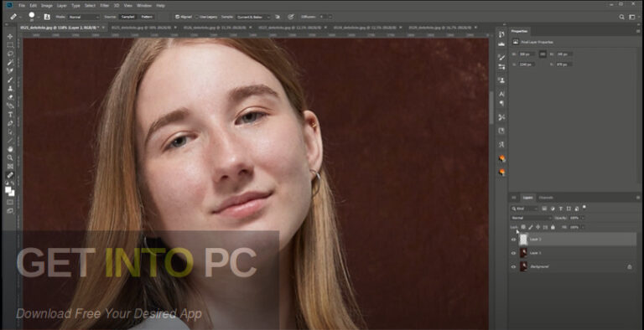Click the Y position field in Properties

563,64
